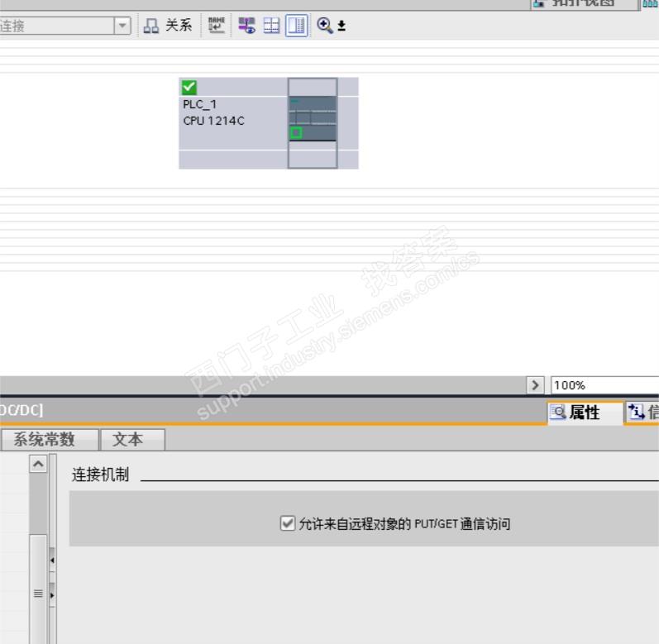Click the splitter collapse left arrow
Viewport: 659px width, 644px height.
pyautogui.click(x=52, y=560)
